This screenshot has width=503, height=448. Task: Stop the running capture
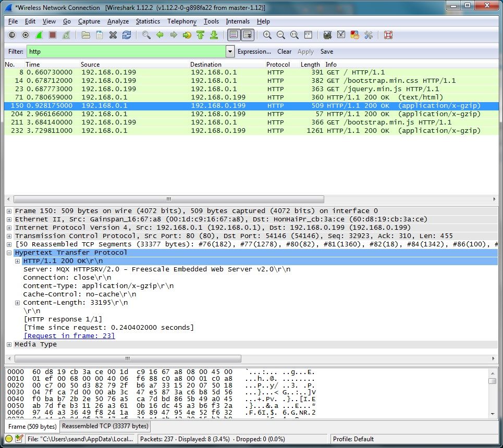[53, 35]
